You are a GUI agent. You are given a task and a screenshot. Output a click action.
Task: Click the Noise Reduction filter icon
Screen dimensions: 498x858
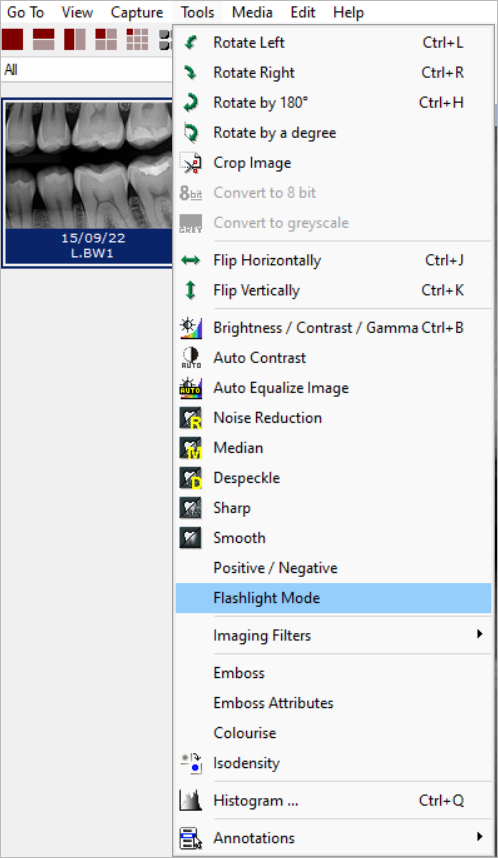click(190, 418)
